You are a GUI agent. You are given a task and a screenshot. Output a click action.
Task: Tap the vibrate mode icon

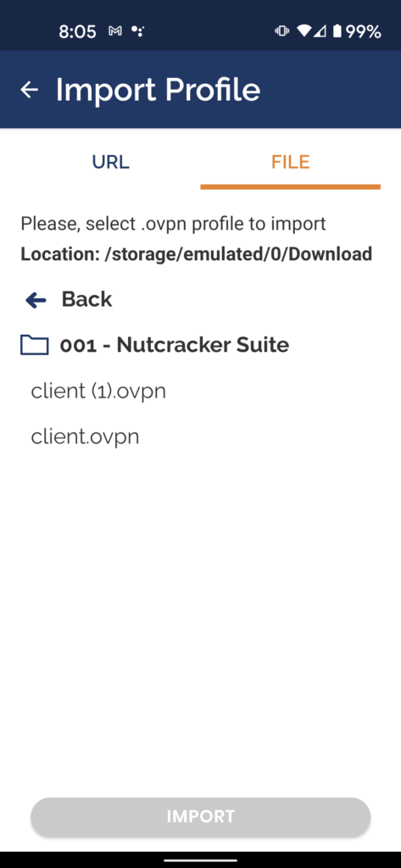tap(282, 31)
